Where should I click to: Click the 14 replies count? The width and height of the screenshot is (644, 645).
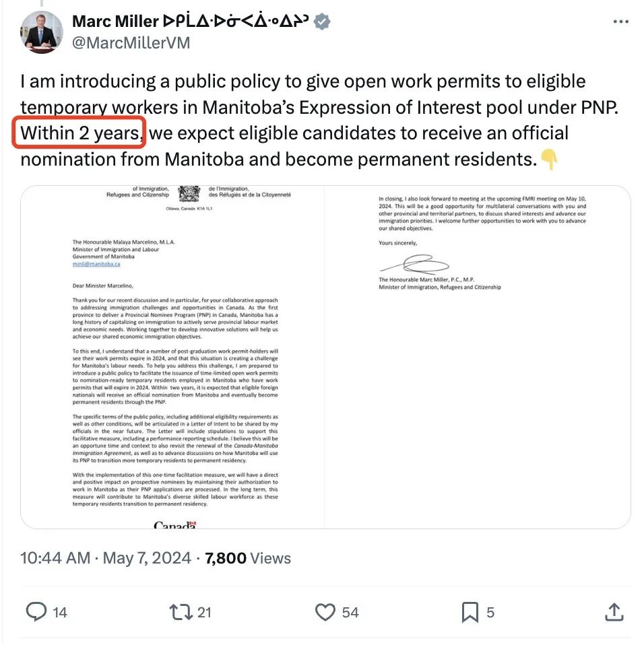click(x=60, y=613)
